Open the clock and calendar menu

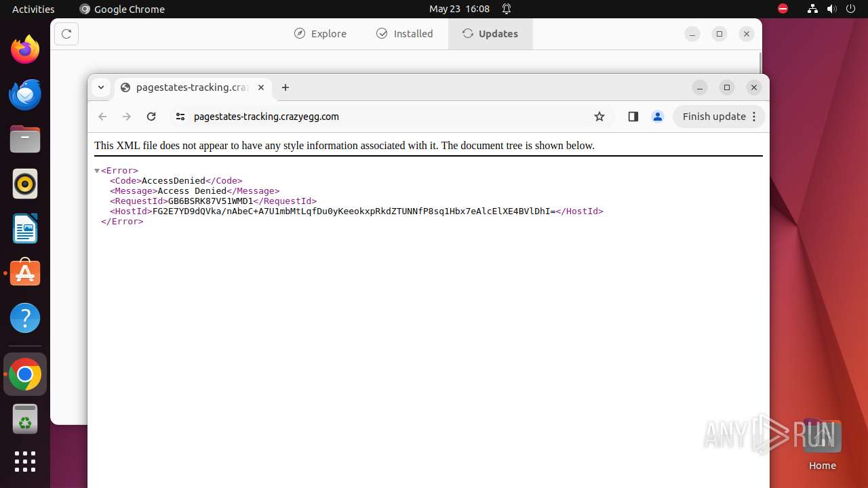click(459, 9)
